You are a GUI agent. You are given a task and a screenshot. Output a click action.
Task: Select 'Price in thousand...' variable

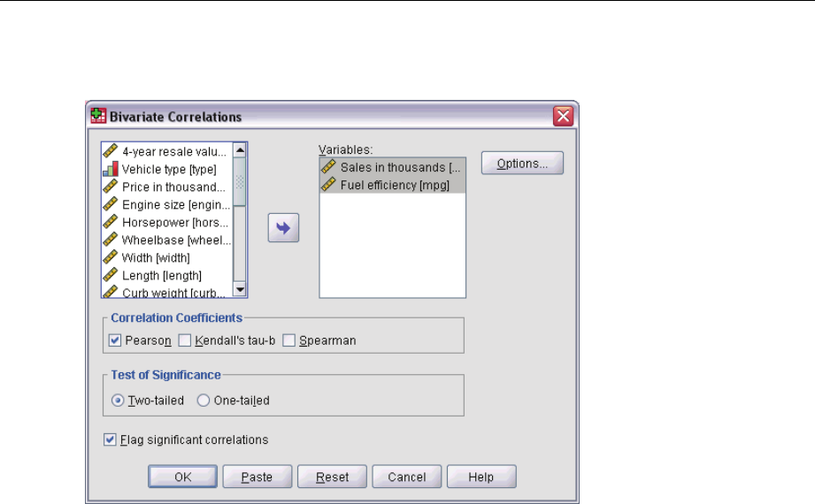(167, 187)
